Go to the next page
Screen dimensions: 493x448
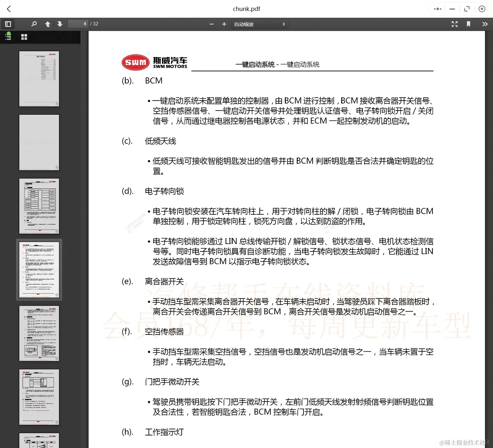point(60,24)
